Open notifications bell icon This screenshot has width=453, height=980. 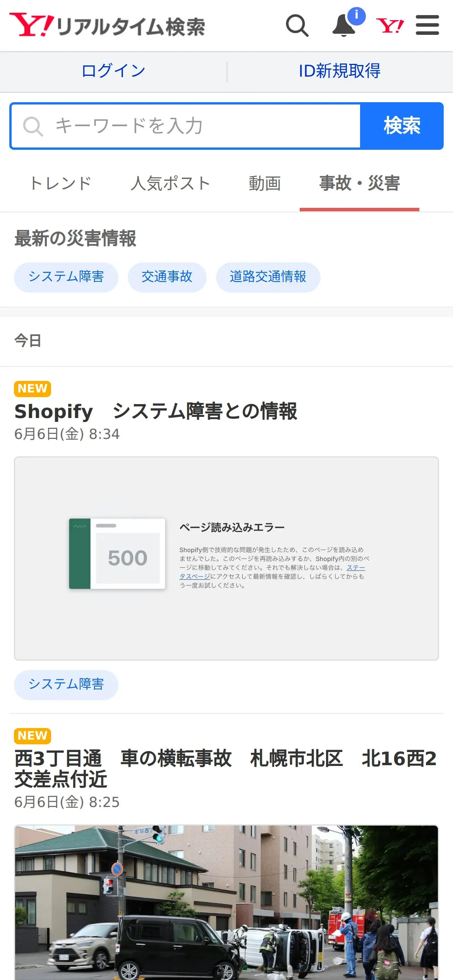click(x=344, y=26)
